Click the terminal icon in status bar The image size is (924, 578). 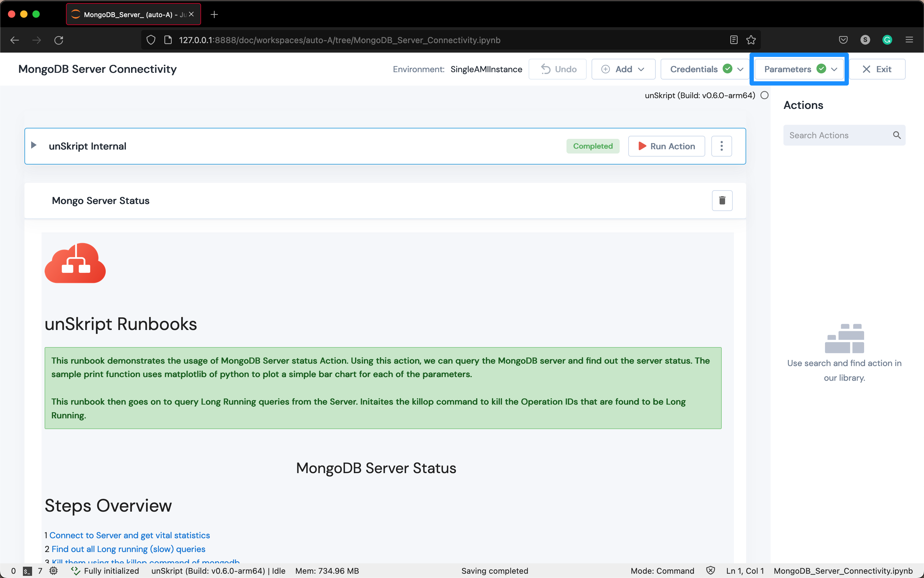pos(27,571)
